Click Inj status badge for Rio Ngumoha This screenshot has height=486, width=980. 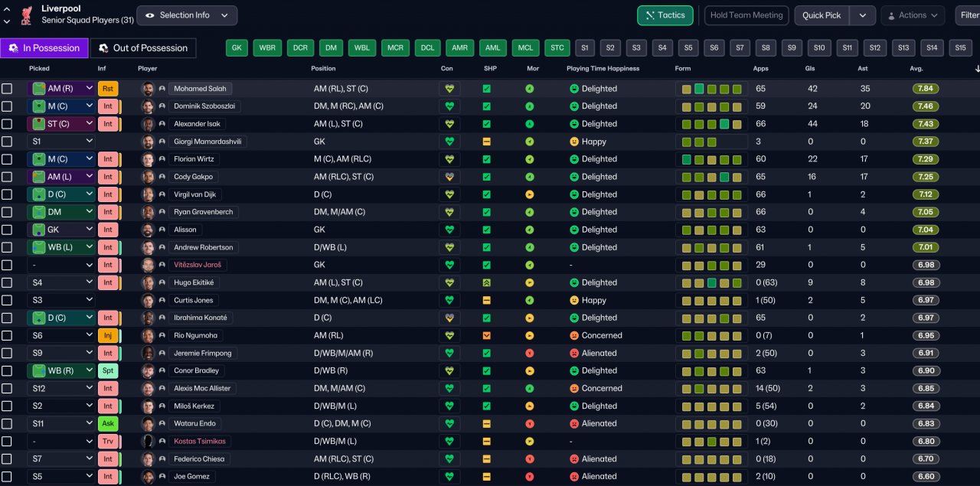(x=108, y=335)
